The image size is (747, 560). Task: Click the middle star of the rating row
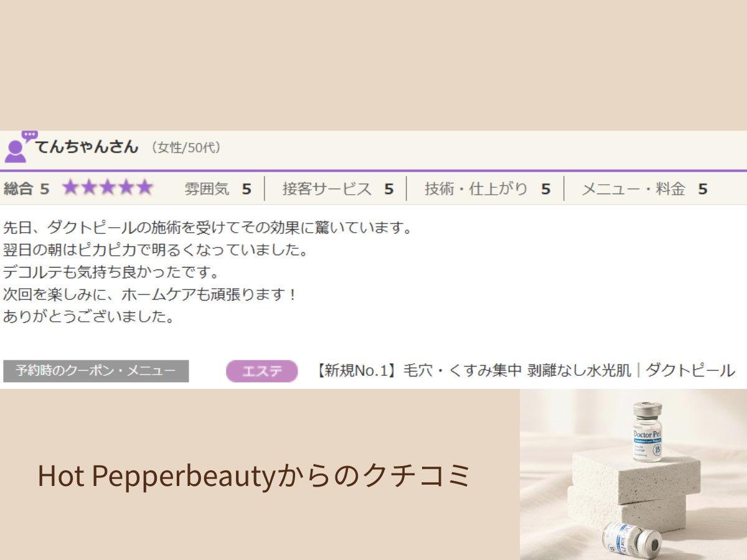coord(108,187)
